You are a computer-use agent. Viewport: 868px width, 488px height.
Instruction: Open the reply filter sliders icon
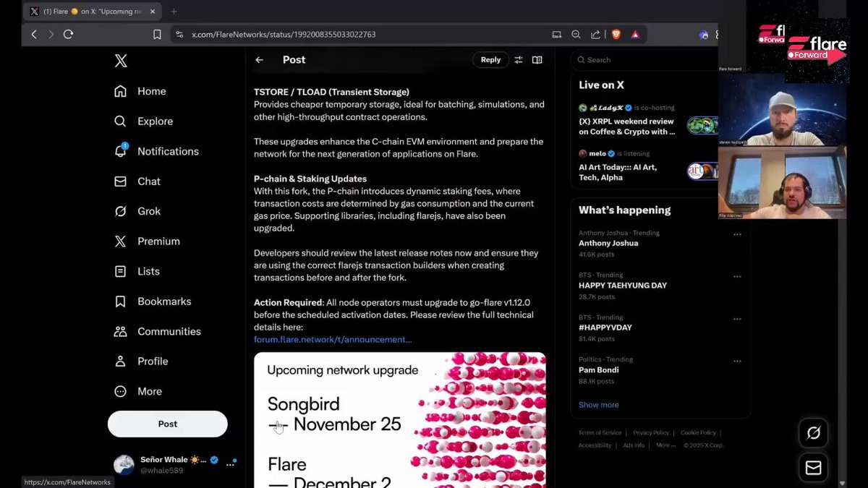518,60
